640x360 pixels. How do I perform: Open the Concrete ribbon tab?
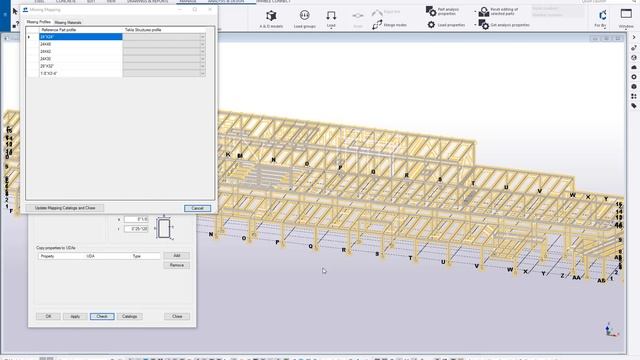click(x=66, y=2)
